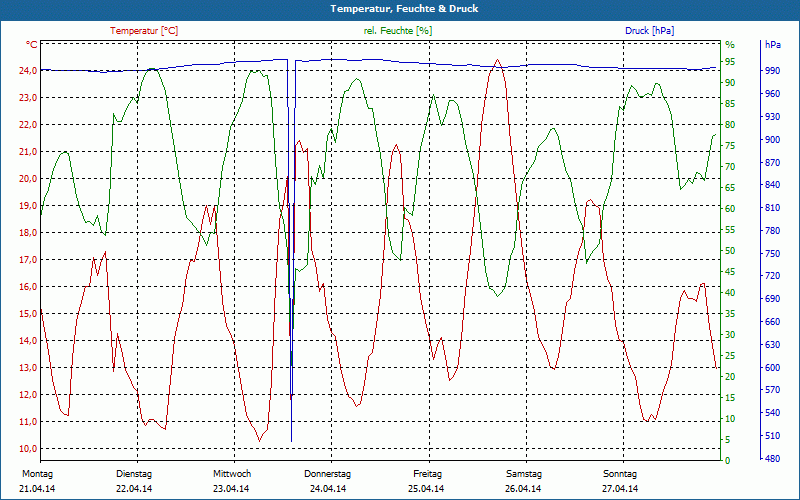The width and height of the screenshot is (800, 500).
Task: Click the "12,0" temperature axis value
Action: point(28,395)
